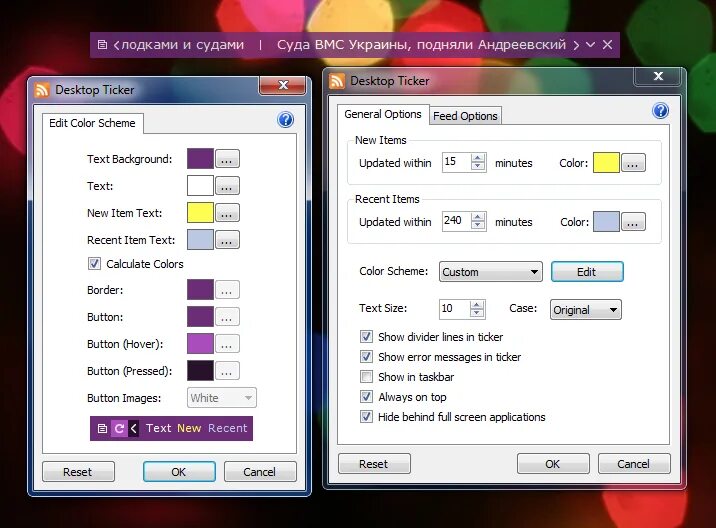Browse New Item Text color ellipsis
This screenshot has width=716, height=528.
pyautogui.click(x=227, y=213)
